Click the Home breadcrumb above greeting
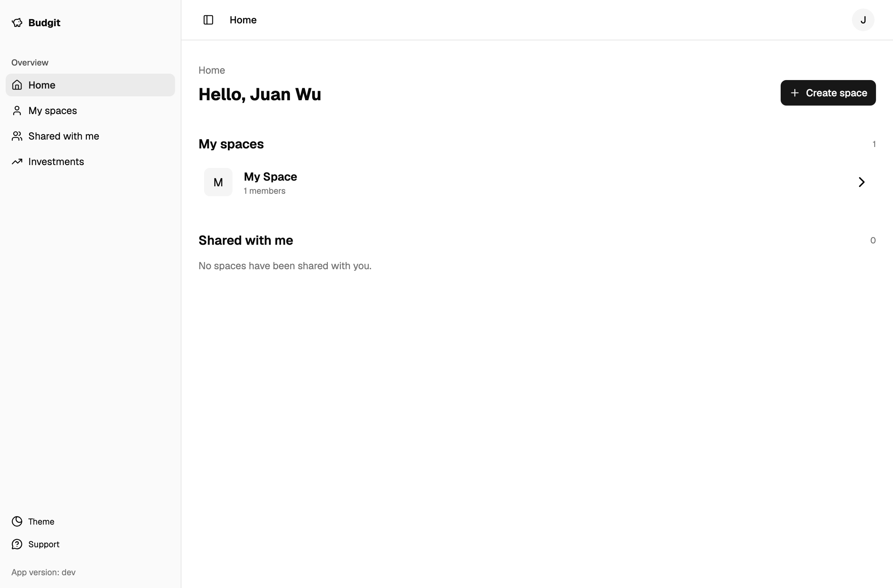The width and height of the screenshot is (893, 588). tap(212, 70)
